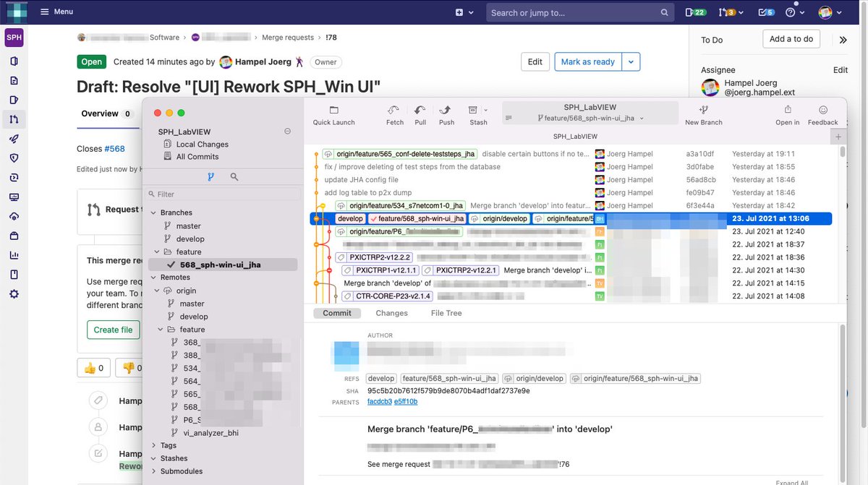Expand the Tags section
The height and width of the screenshot is (485, 868).
(153, 445)
